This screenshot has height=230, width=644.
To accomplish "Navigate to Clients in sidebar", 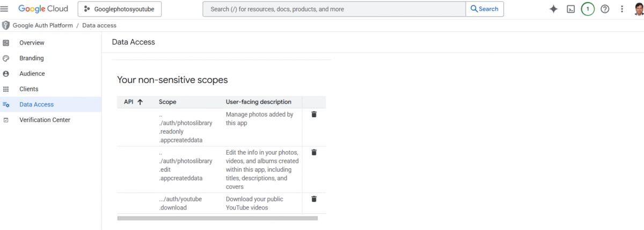I will 29,89.
